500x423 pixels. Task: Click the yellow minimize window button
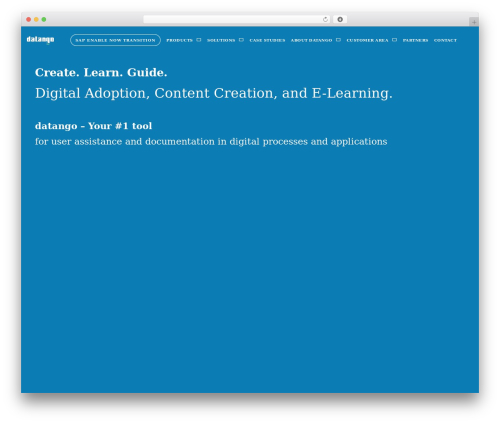point(36,20)
